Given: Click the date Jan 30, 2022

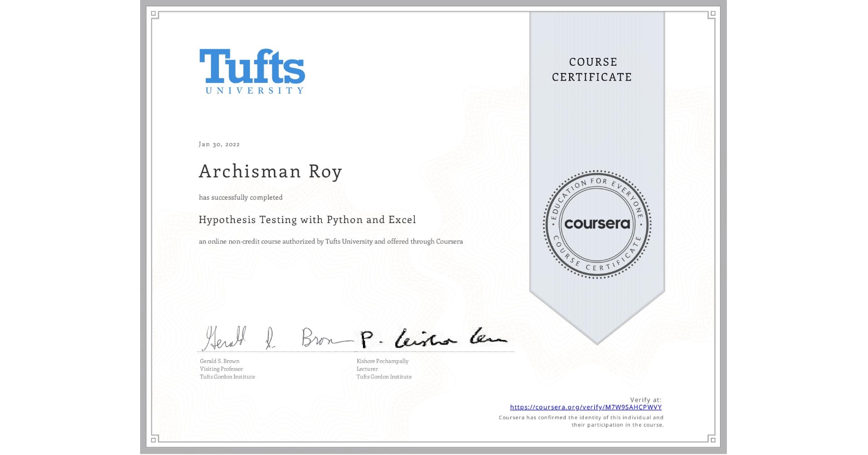Looking at the screenshot, I should 219,144.
